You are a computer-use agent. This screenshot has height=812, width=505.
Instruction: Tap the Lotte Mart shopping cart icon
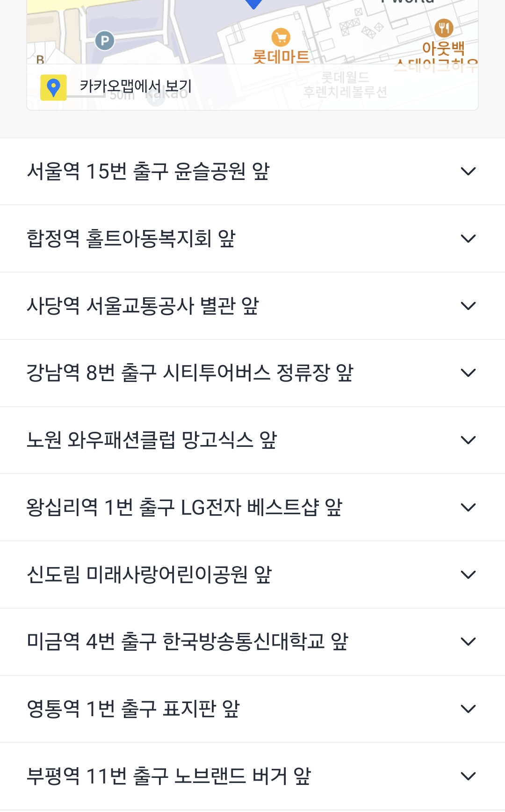click(281, 37)
